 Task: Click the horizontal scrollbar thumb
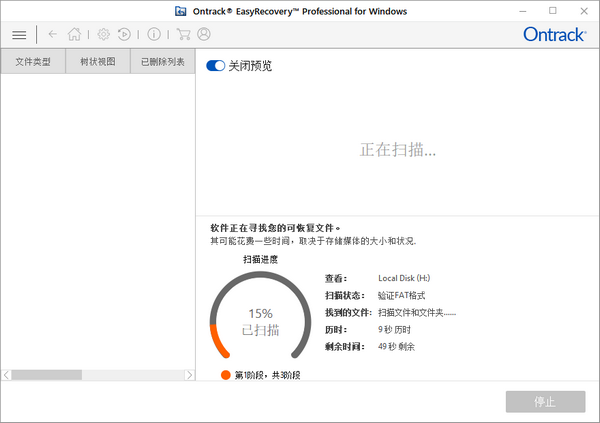pyautogui.click(x=47, y=375)
